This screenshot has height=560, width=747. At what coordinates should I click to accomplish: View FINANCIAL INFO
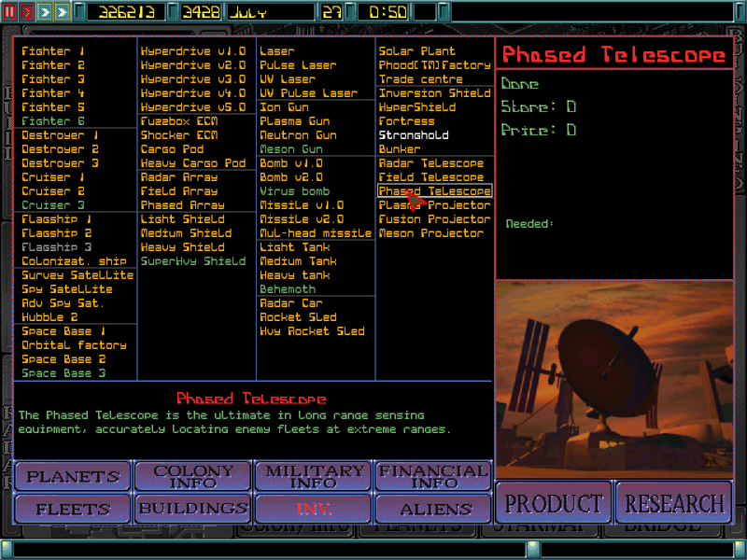pos(432,477)
